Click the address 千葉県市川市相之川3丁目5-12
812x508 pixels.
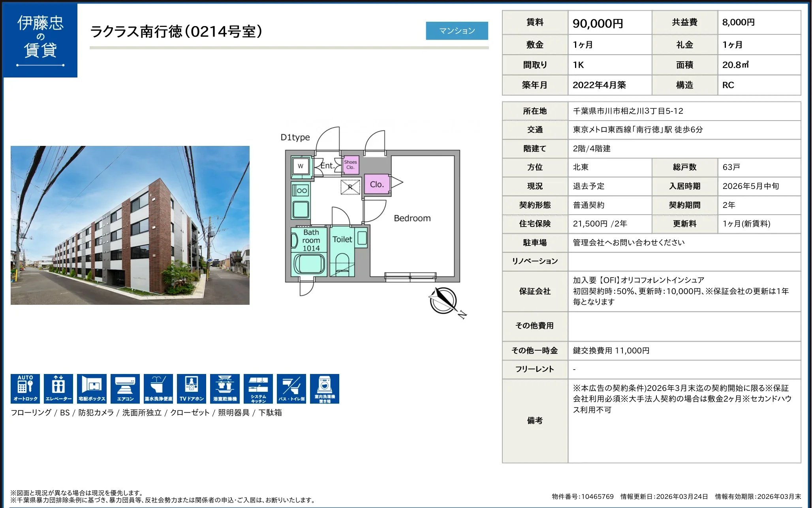[x=628, y=111]
